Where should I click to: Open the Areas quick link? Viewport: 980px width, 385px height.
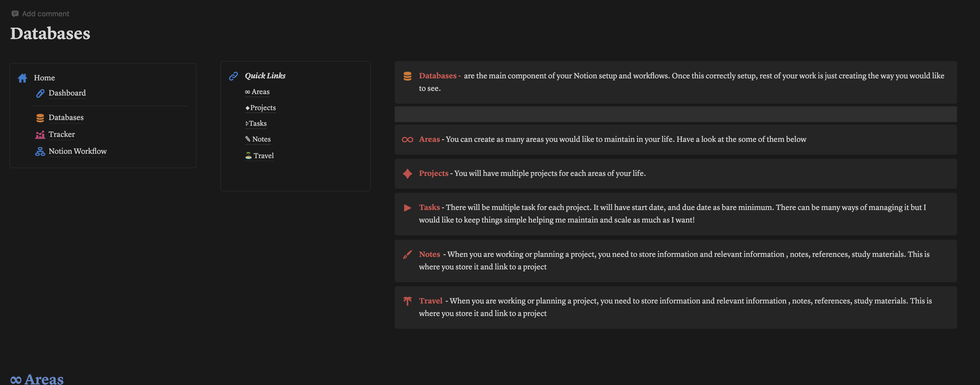pos(257,92)
